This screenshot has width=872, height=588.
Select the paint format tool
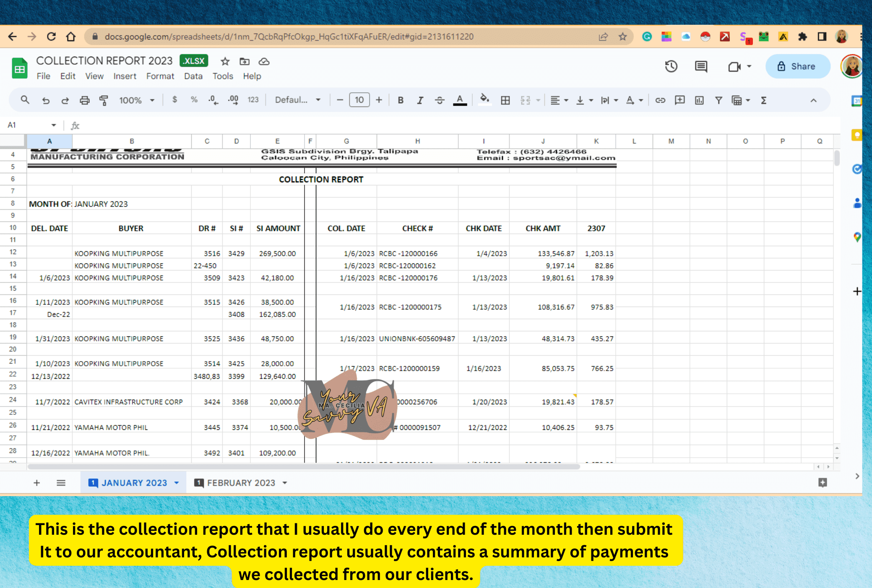click(x=104, y=100)
